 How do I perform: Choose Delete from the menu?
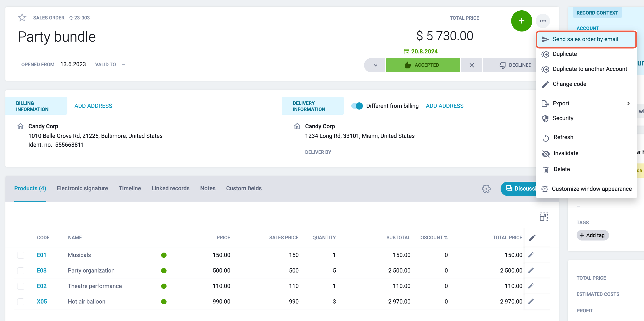point(586,169)
